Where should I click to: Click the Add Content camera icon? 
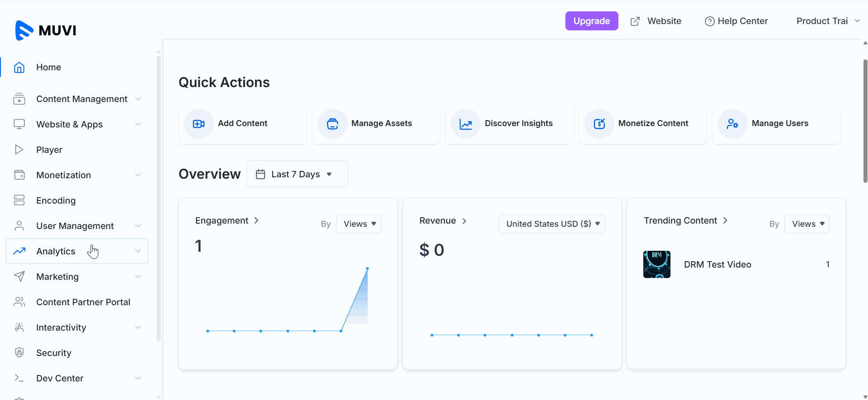tap(198, 124)
